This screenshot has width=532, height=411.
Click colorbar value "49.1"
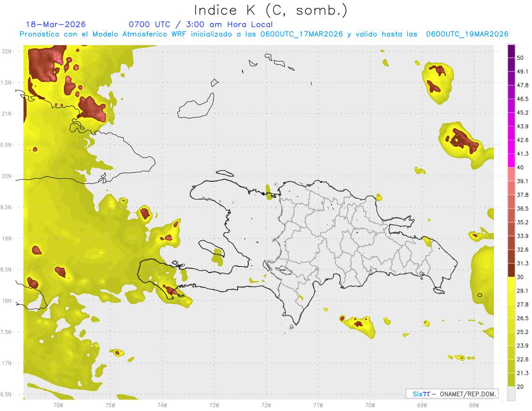[x=523, y=71]
